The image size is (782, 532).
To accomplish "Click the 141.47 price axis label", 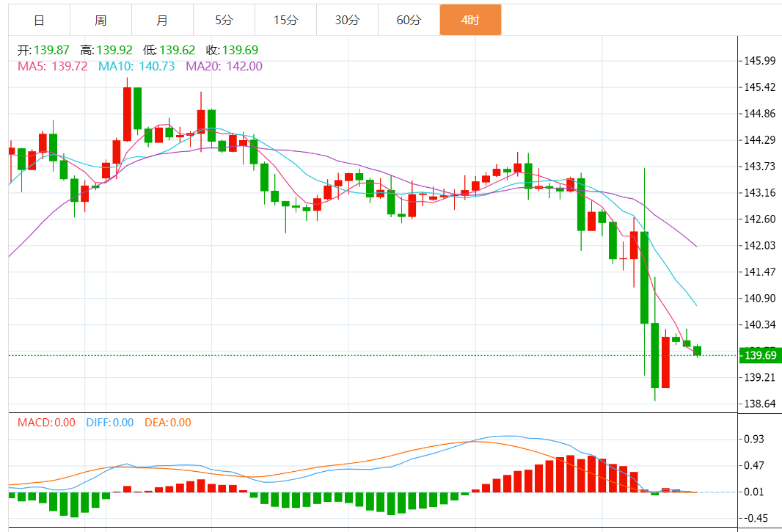I will coord(759,272).
